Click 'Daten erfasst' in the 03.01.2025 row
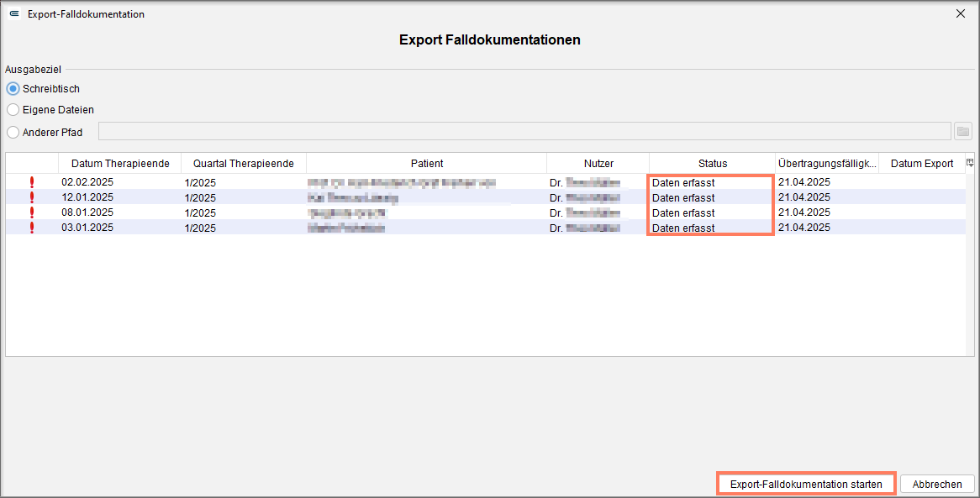Image resolution: width=980 pixels, height=498 pixels. click(683, 228)
